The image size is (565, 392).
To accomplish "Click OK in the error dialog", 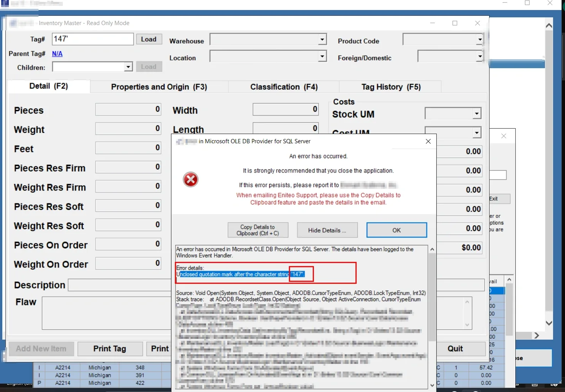I will [396, 230].
